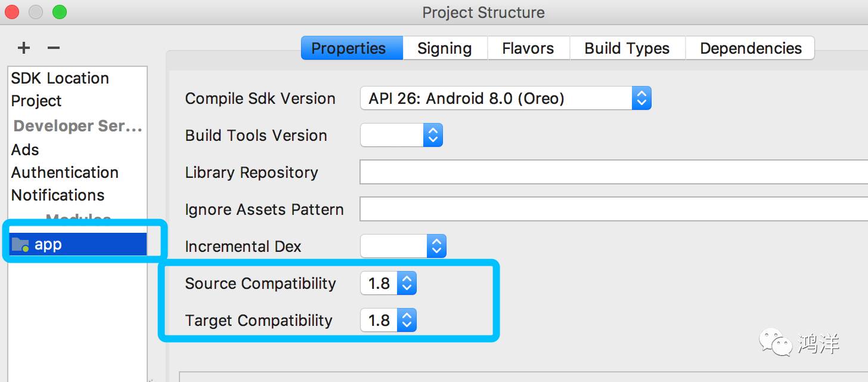Select Authentication in the sidebar
This screenshot has height=382, width=868.
coord(65,172)
